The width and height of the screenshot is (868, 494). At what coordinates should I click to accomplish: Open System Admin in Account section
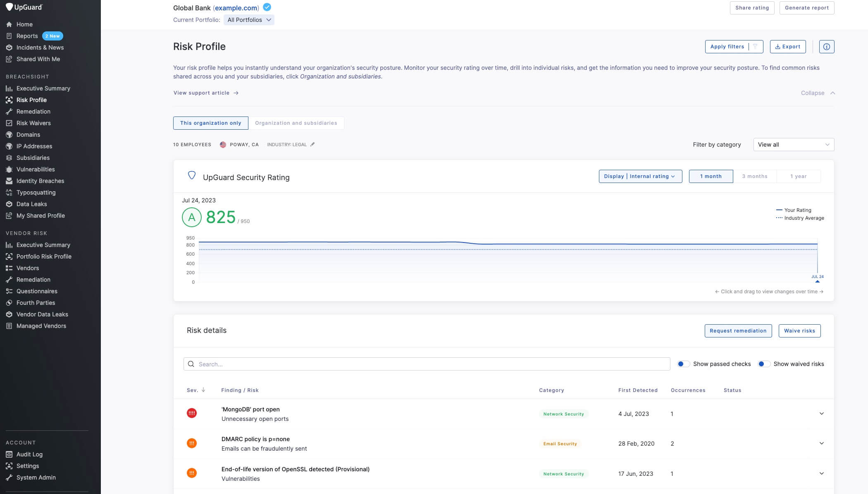click(36, 477)
